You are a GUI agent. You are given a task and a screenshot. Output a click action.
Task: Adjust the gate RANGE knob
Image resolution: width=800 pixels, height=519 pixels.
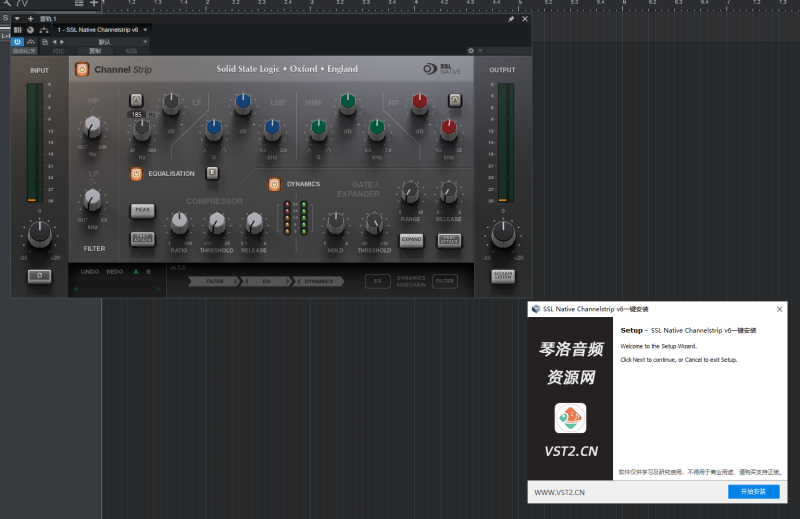point(410,192)
